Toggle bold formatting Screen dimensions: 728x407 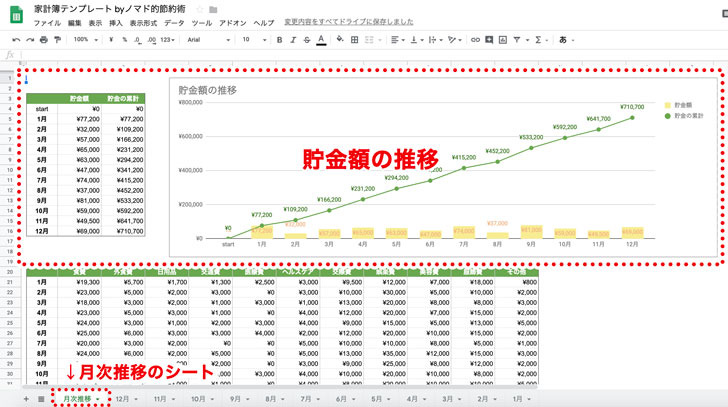click(x=279, y=40)
